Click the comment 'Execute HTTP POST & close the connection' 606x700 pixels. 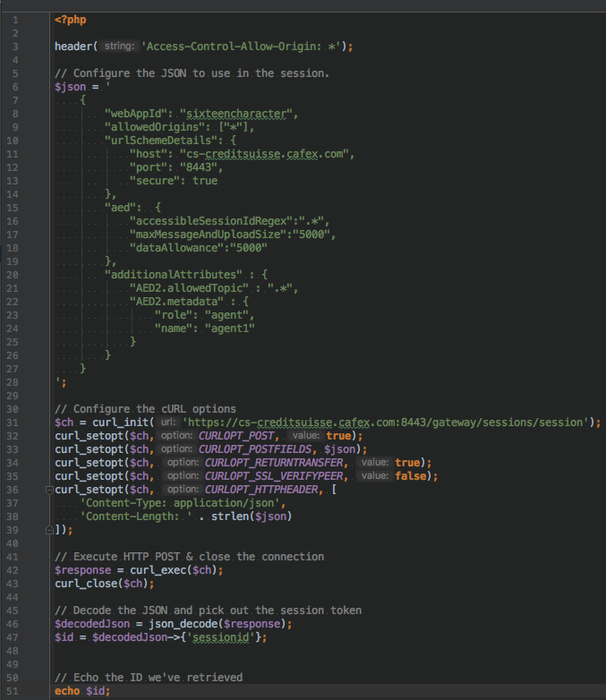pyautogui.click(x=190, y=557)
